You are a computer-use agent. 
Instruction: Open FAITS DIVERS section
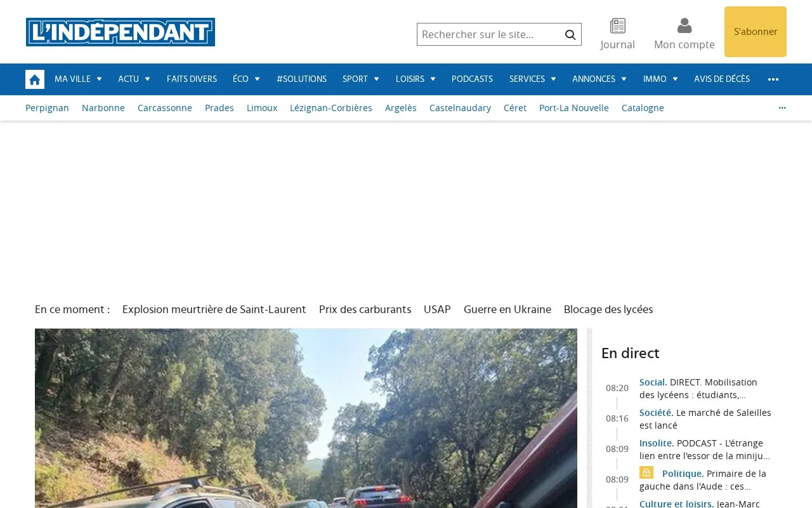click(x=192, y=79)
